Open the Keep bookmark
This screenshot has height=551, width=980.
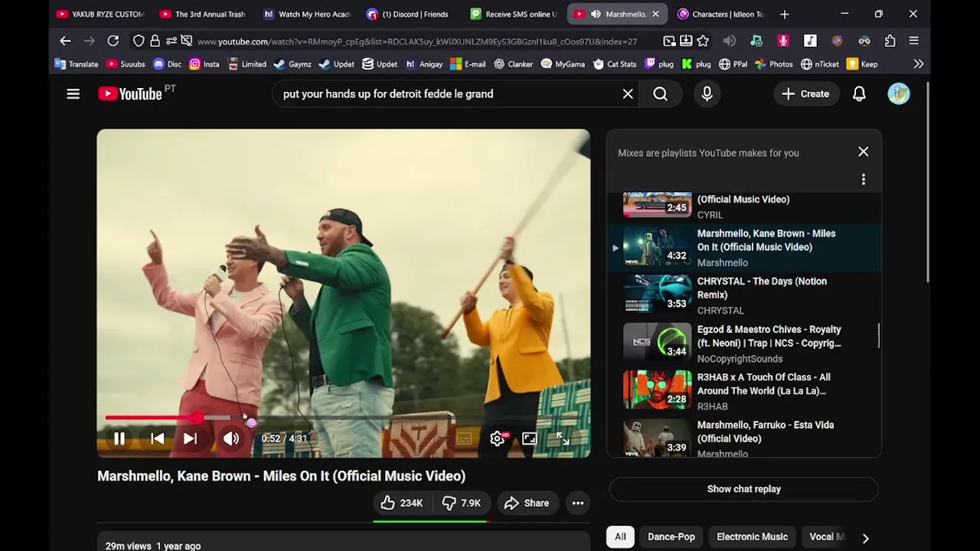point(862,64)
